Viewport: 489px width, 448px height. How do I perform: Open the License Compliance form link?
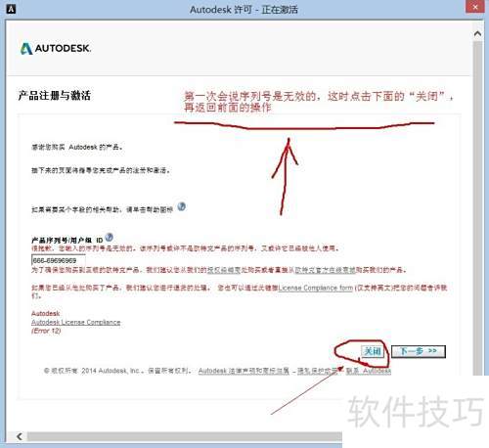point(315,288)
